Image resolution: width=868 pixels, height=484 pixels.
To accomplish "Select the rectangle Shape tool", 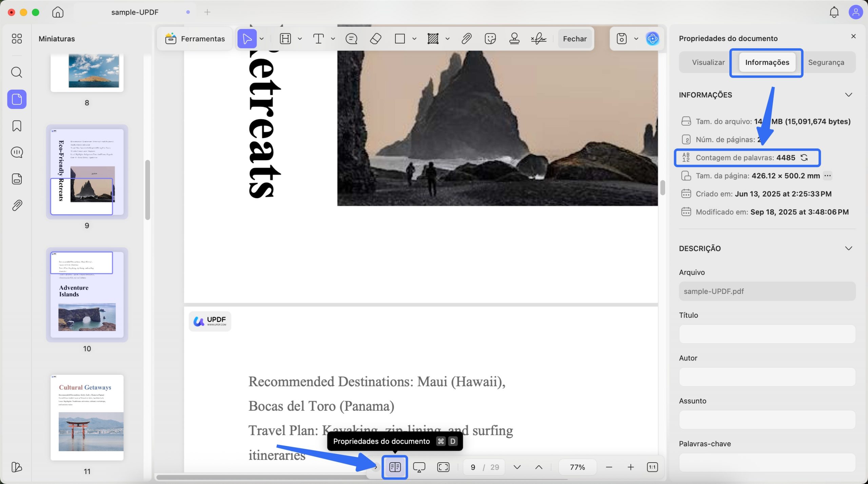I will pyautogui.click(x=400, y=39).
